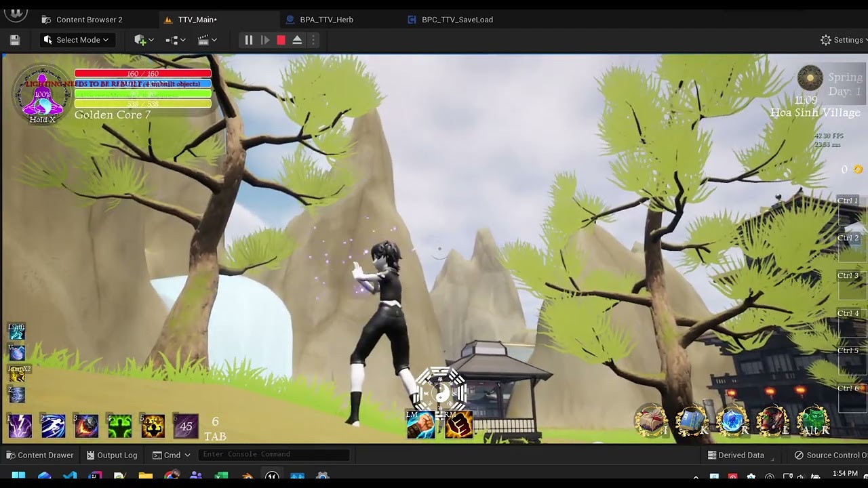The width and height of the screenshot is (868, 488).
Task: Open the editor Settings menu
Action: point(842,40)
